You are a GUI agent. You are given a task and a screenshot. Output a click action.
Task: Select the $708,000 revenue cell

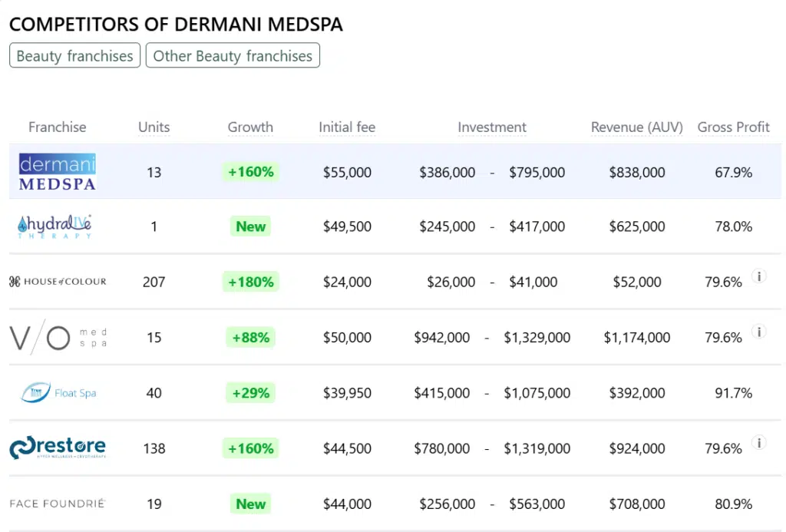(636, 504)
